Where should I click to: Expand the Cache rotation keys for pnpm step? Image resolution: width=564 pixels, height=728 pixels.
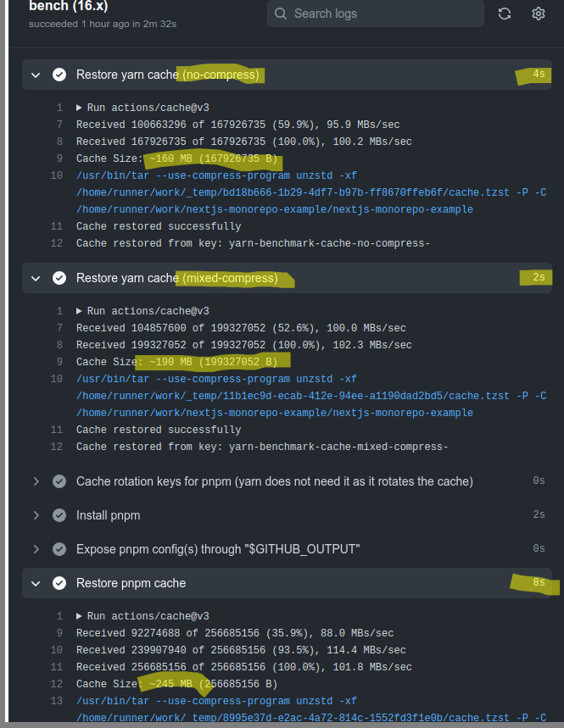pyautogui.click(x=35, y=481)
